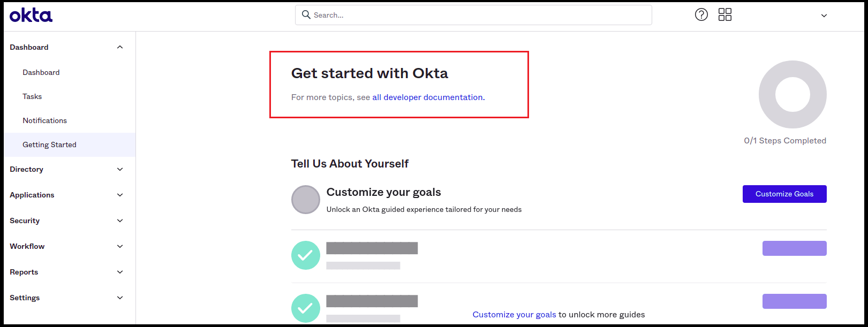Click the Okta logo

31,15
